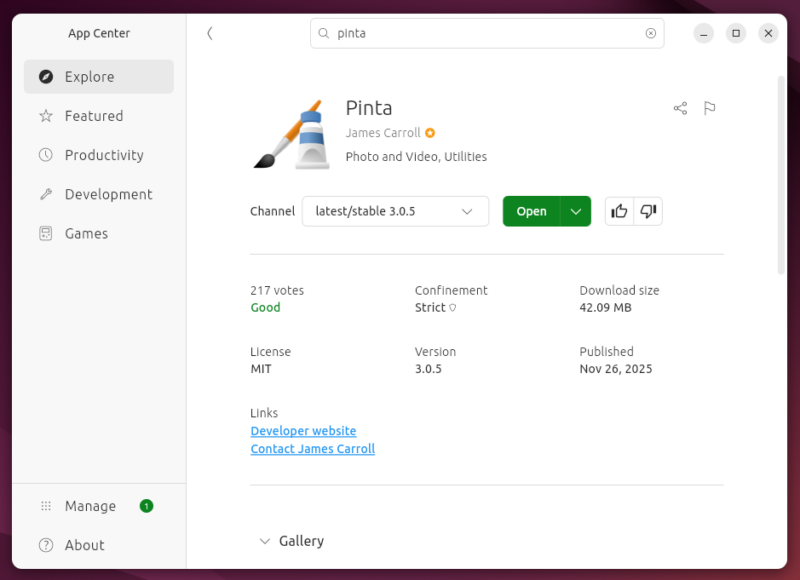Open Manage via its grid icon
The height and width of the screenshot is (580, 800).
click(45, 506)
